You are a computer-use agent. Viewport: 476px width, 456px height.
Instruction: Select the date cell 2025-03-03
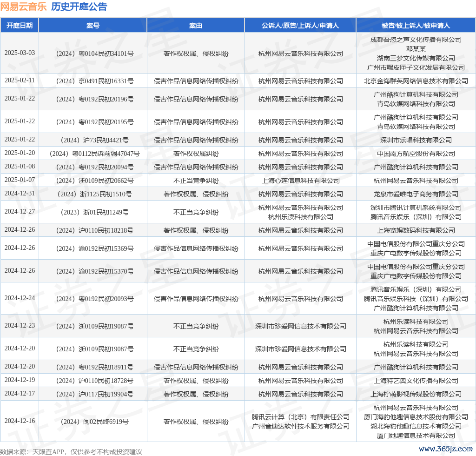(20, 53)
